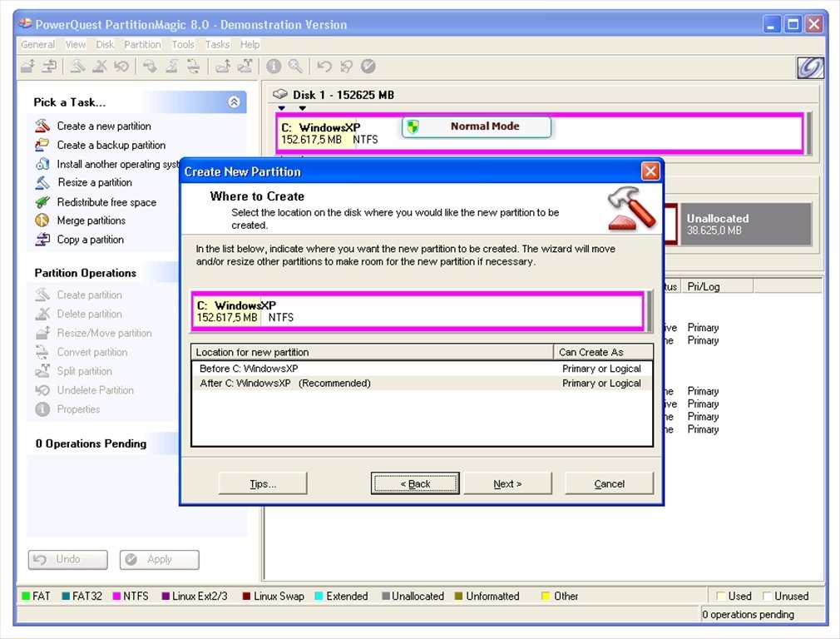Click the Normal Mode shield badge
This screenshot has width=840, height=639.
click(477, 127)
